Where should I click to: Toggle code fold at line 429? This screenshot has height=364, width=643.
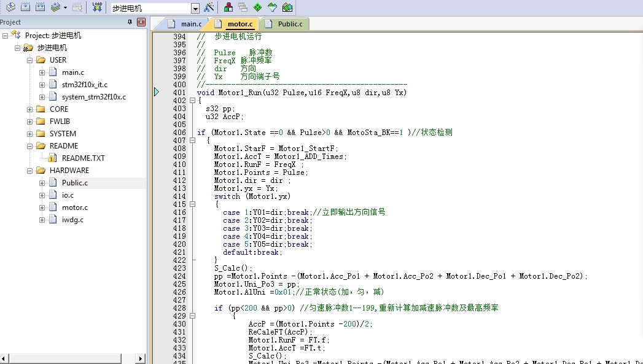[x=192, y=316]
